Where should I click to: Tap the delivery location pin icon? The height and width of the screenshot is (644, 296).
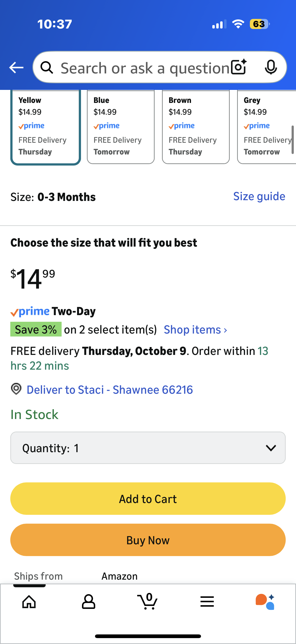(16, 389)
